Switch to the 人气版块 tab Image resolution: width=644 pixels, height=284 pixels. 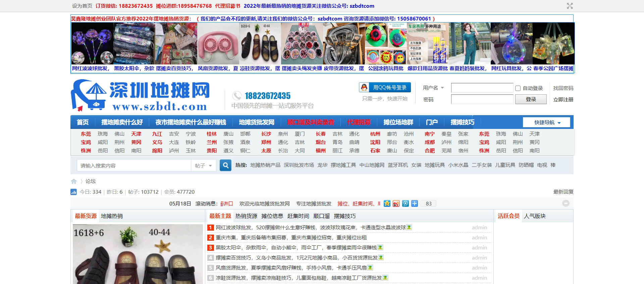click(x=535, y=216)
